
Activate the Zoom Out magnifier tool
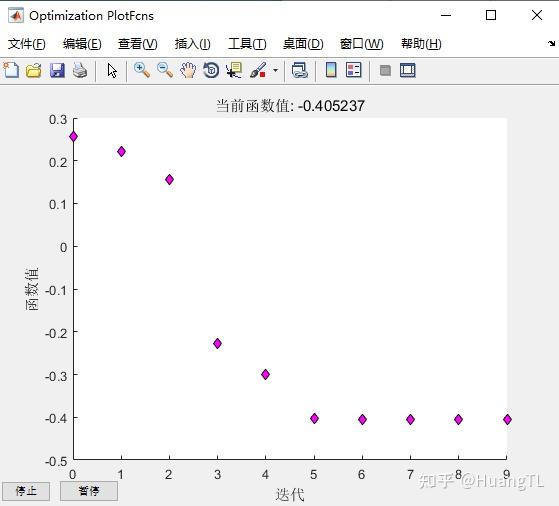[x=165, y=70]
